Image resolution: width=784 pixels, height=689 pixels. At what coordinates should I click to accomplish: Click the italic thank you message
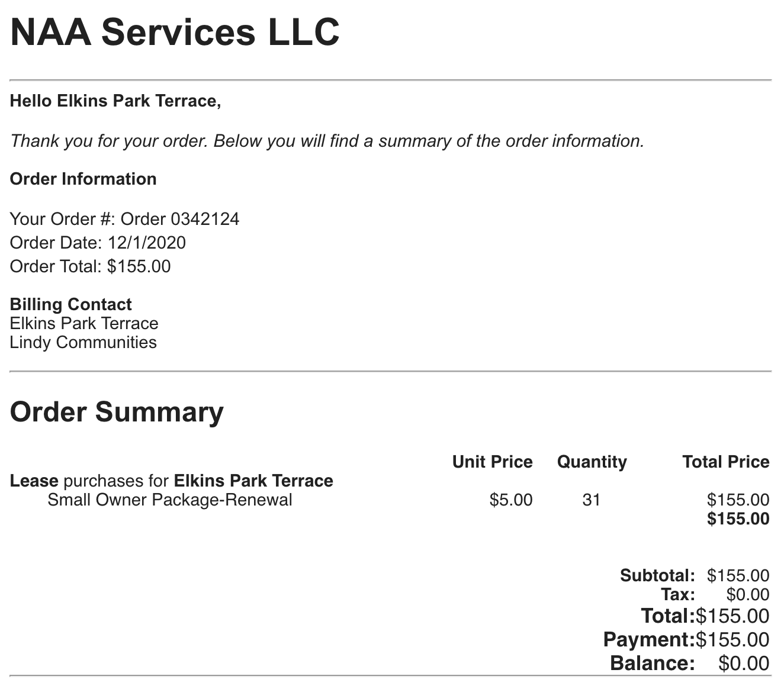(x=327, y=141)
